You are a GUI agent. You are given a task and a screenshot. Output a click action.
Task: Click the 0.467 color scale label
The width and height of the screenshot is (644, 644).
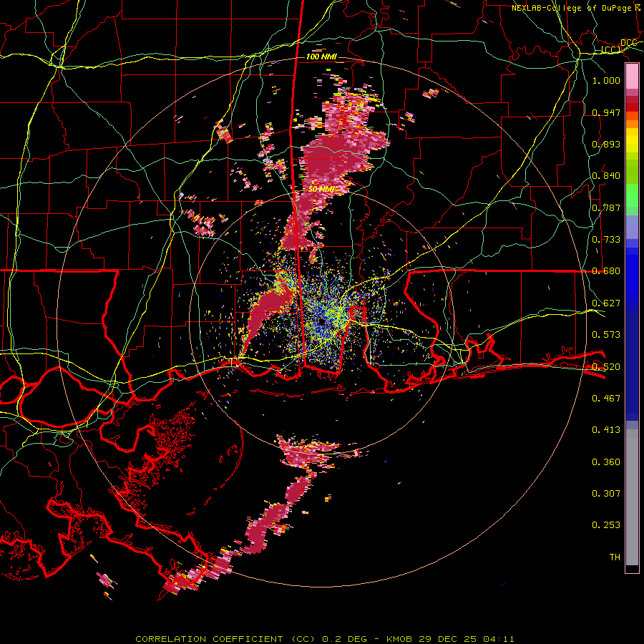606,399
